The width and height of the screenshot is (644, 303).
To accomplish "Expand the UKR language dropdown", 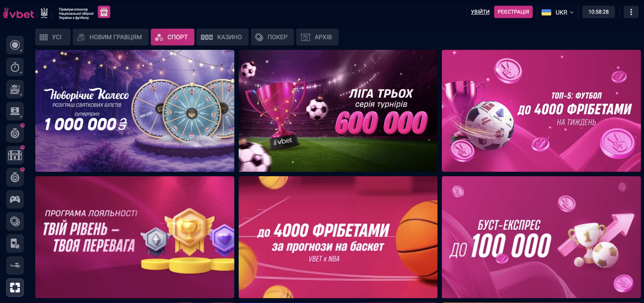I will pyautogui.click(x=557, y=12).
